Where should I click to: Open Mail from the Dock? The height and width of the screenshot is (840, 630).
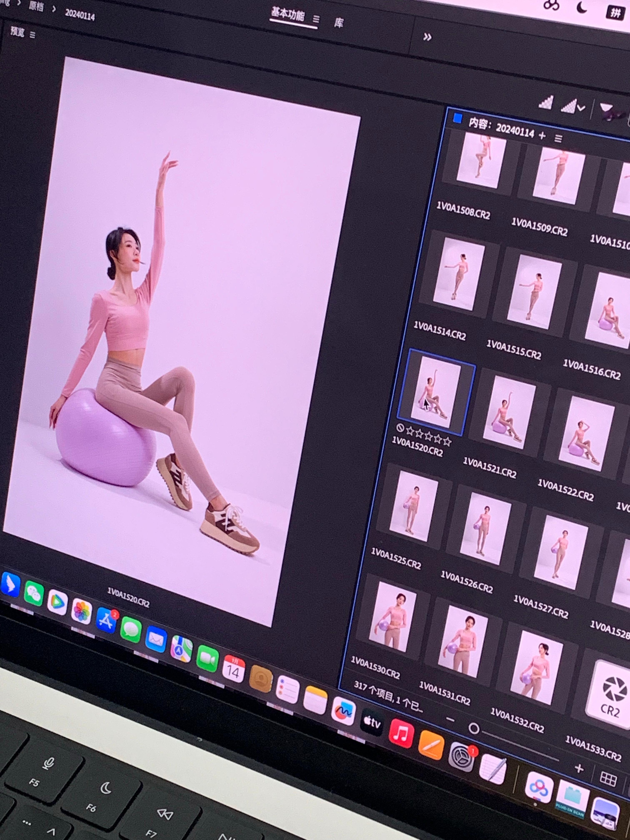[156, 639]
